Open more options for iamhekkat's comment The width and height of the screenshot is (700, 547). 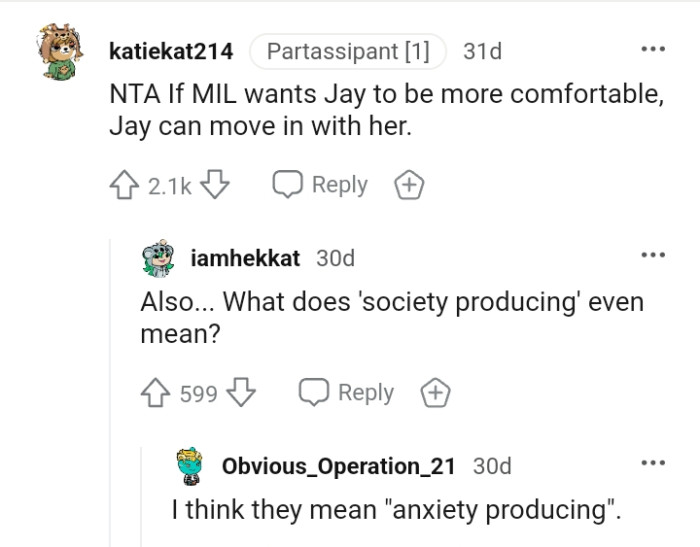(x=653, y=256)
